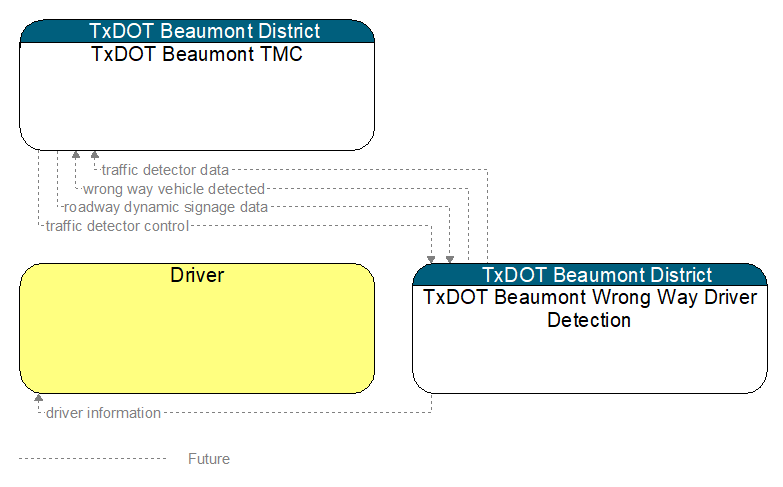Screen dimensions: 783x487
Task: Click the 'wrong way vehicle detected' flow label
Action: pyautogui.click(x=174, y=189)
